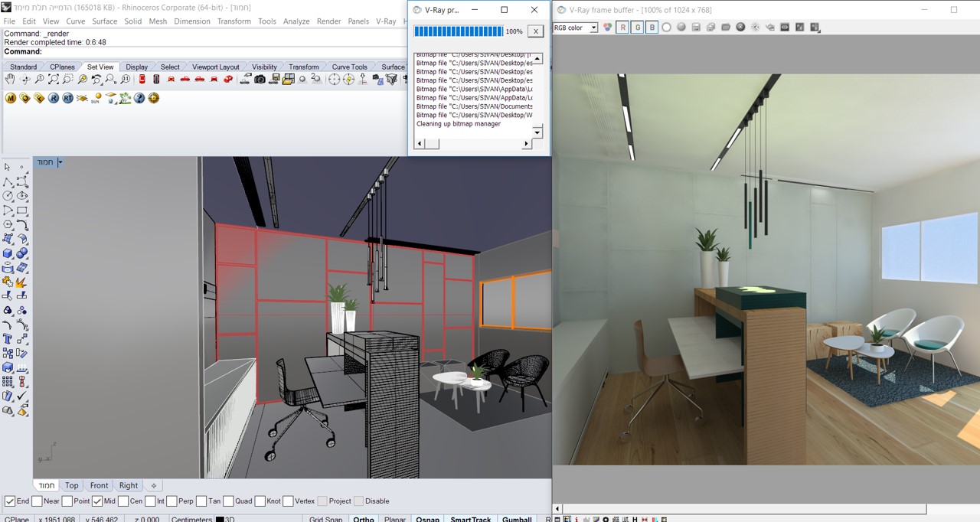The height and width of the screenshot is (522, 980).
Task: Toggle the Near osnap checkbox
Action: coord(37,501)
